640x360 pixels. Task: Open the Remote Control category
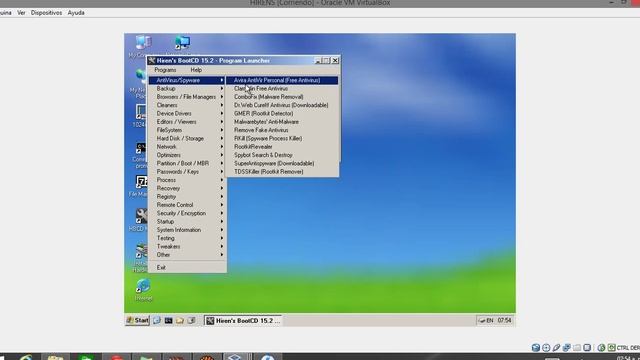187,205
